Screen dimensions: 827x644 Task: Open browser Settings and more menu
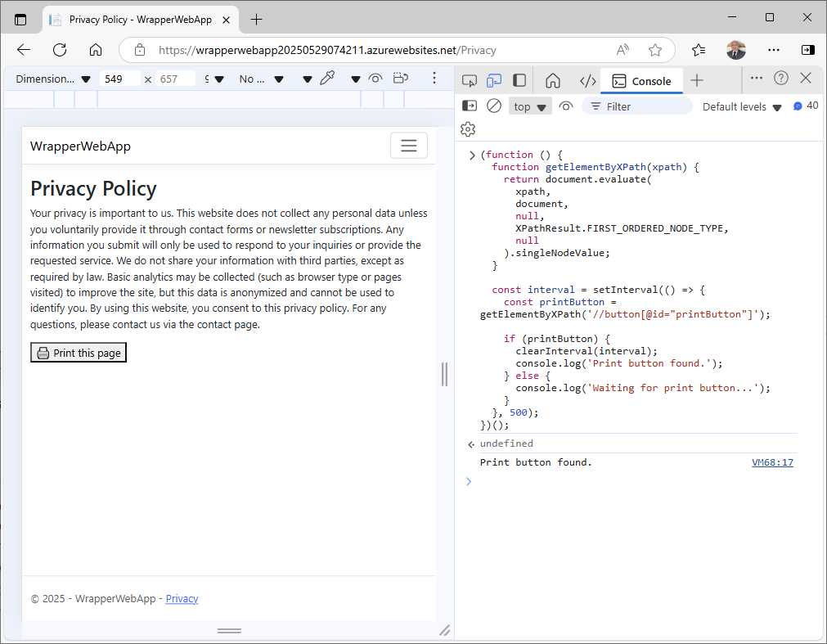point(774,50)
